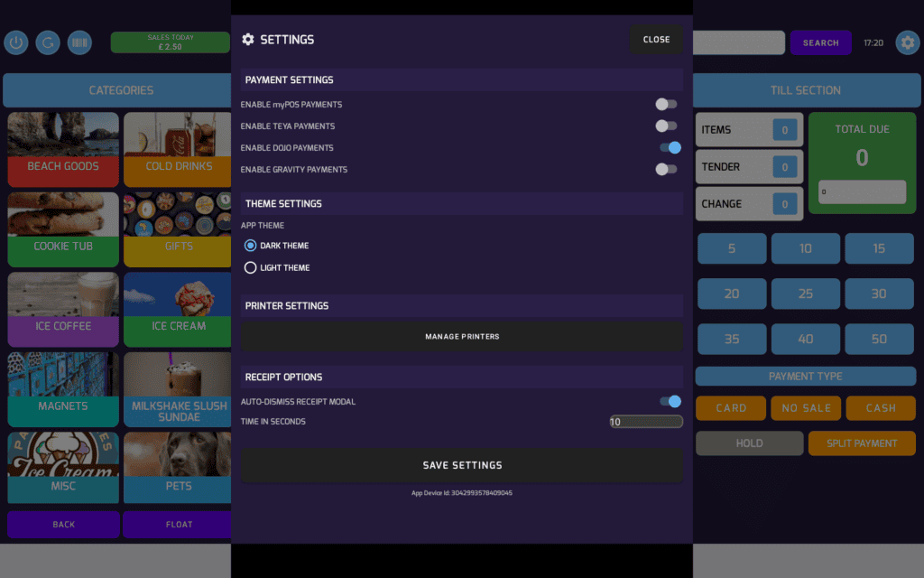Click the Items count row
Viewport: 924px width, 578px height.
click(x=750, y=130)
